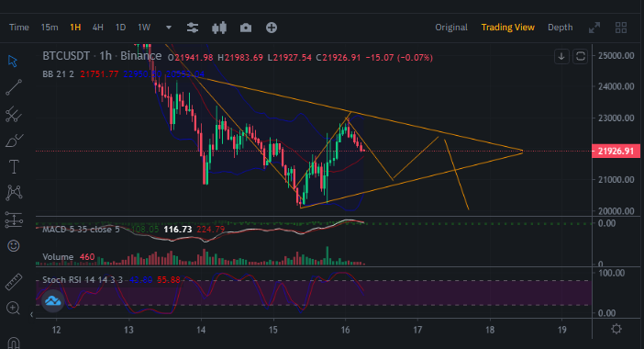The image size is (644, 349).
Task: Collapse the drawing toolbar with left chevron
Action: 31,314
